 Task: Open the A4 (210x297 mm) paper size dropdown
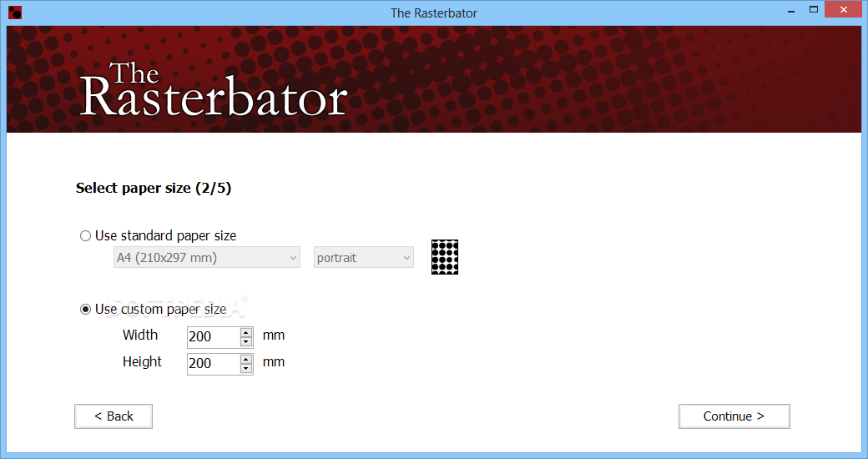point(207,258)
